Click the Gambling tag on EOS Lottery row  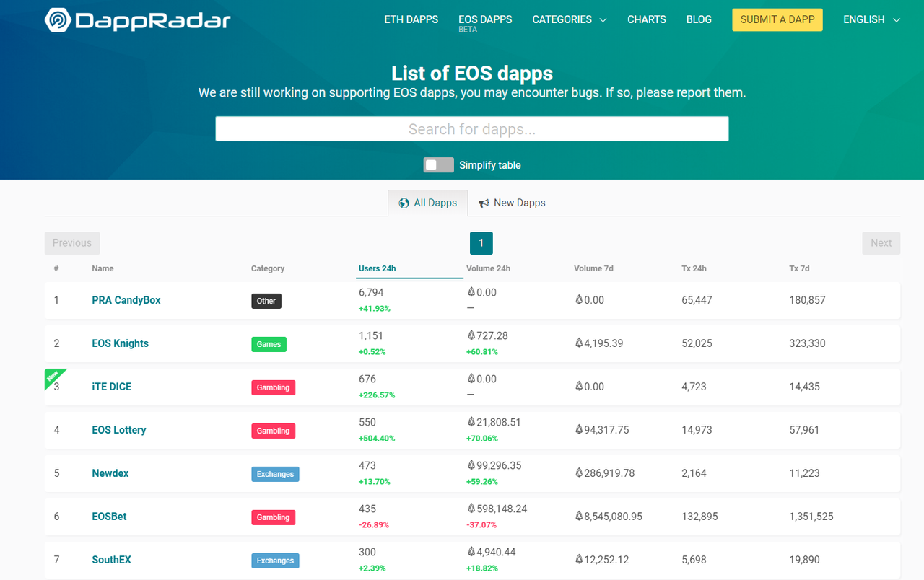pos(273,431)
